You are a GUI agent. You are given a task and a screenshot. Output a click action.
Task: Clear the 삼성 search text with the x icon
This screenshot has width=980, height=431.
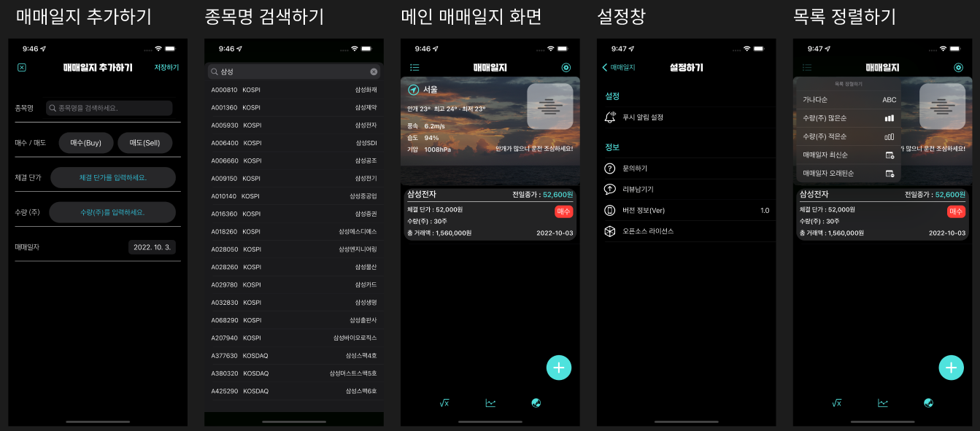[374, 71]
